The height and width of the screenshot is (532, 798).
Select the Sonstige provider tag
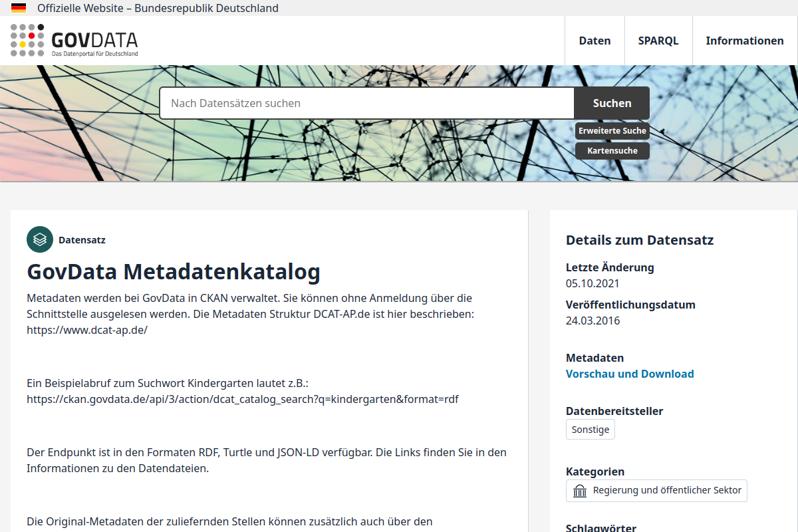pos(591,430)
